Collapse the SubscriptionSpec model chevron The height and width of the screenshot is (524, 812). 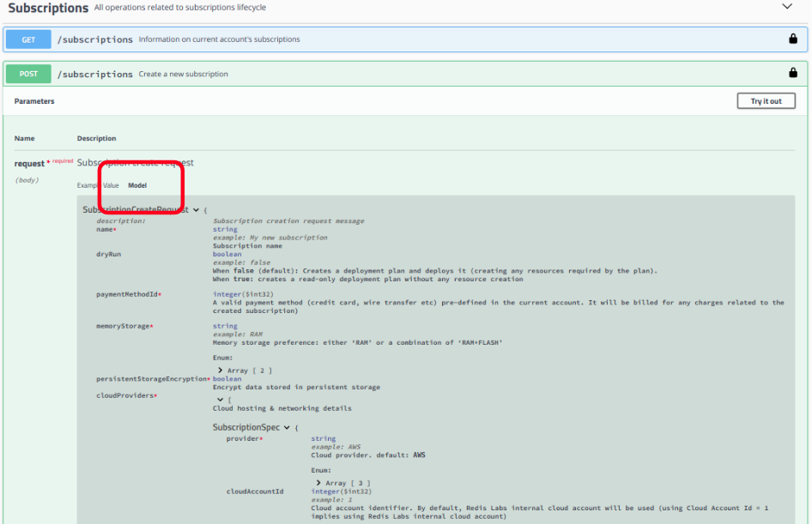[x=287, y=427]
